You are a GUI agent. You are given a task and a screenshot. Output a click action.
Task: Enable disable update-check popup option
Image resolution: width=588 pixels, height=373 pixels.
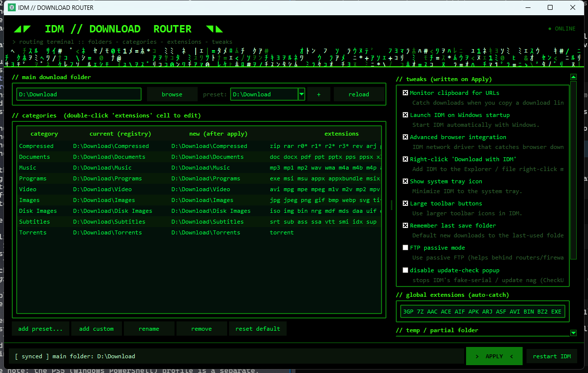[406, 270]
